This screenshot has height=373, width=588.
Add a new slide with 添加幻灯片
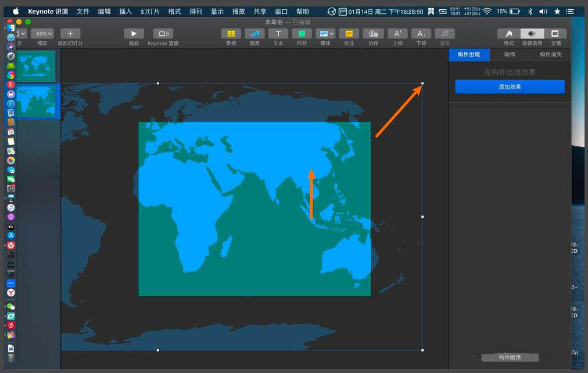point(70,34)
